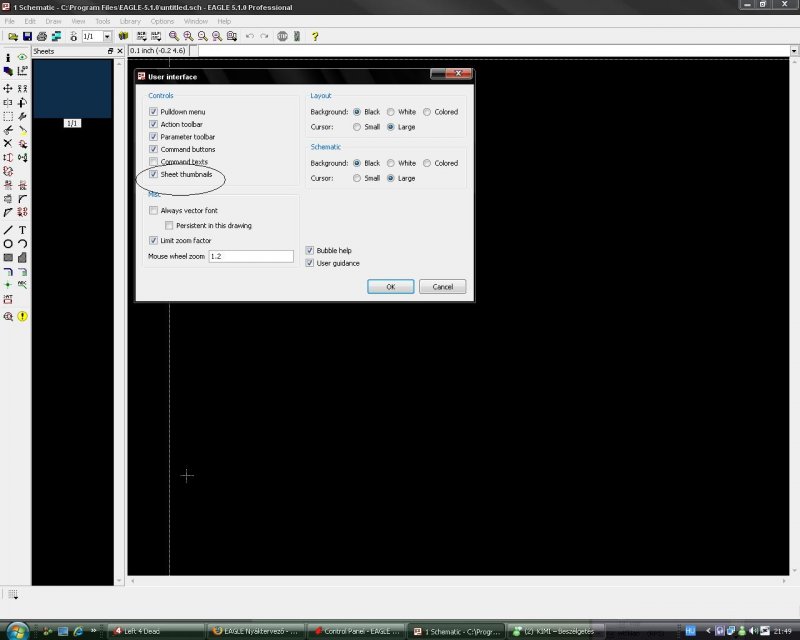This screenshot has width=800, height=640.
Task: Disable the Bubble help checkbox
Action: (x=310, y=251)
